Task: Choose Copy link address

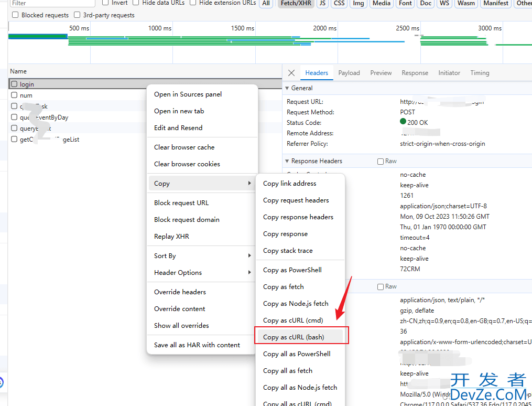Action: coord(300,183)
